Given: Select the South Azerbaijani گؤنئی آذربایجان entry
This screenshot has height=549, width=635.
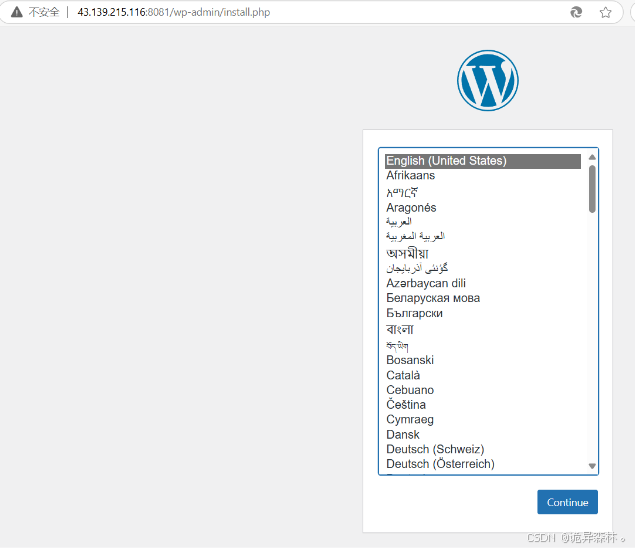Looking at the screenshot, I should pos(483,268).
